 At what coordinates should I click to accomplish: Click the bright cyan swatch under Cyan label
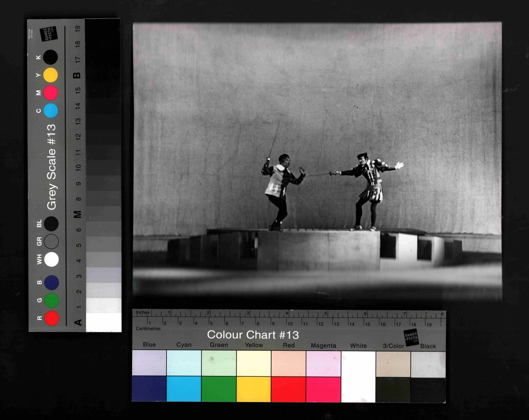[184, 389]
